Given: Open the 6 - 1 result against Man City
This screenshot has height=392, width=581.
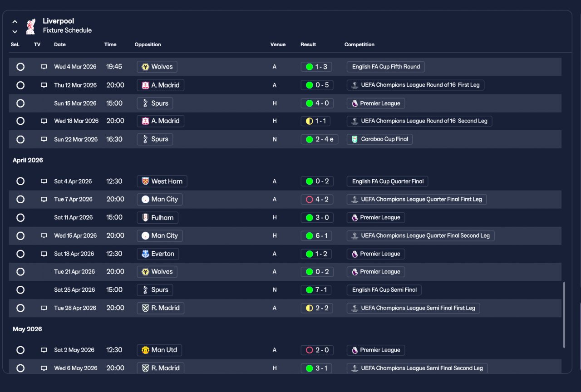Looking at the screenshot, I should click(x=316, y=235).
